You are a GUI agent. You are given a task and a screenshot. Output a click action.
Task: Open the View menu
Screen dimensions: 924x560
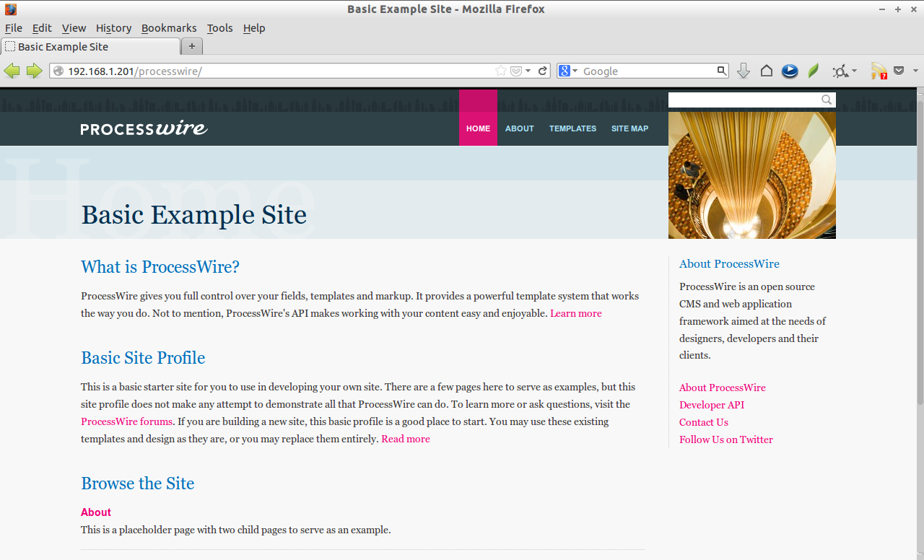coord(74,28)
